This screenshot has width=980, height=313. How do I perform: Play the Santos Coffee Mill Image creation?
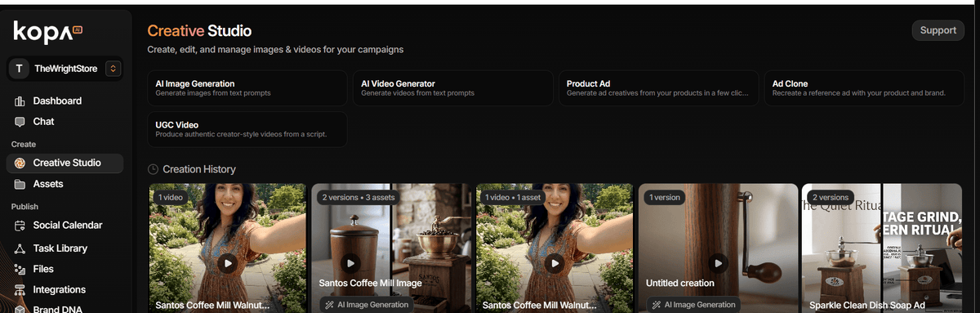click(351, 263)
